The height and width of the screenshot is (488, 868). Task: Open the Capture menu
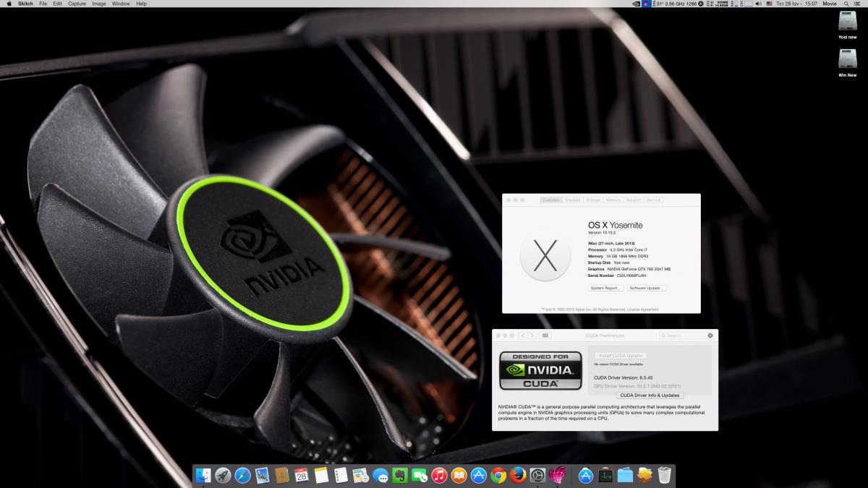coord(77,4)
